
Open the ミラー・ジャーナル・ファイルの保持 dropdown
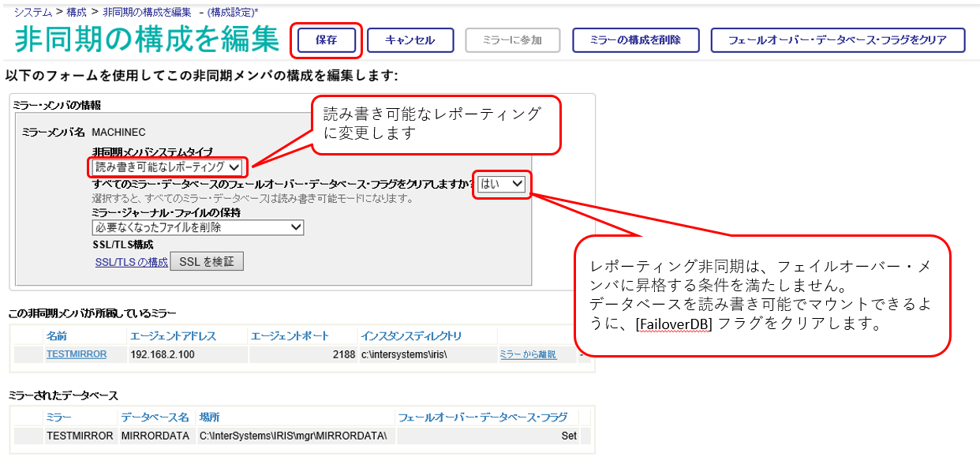coord(197,227)
